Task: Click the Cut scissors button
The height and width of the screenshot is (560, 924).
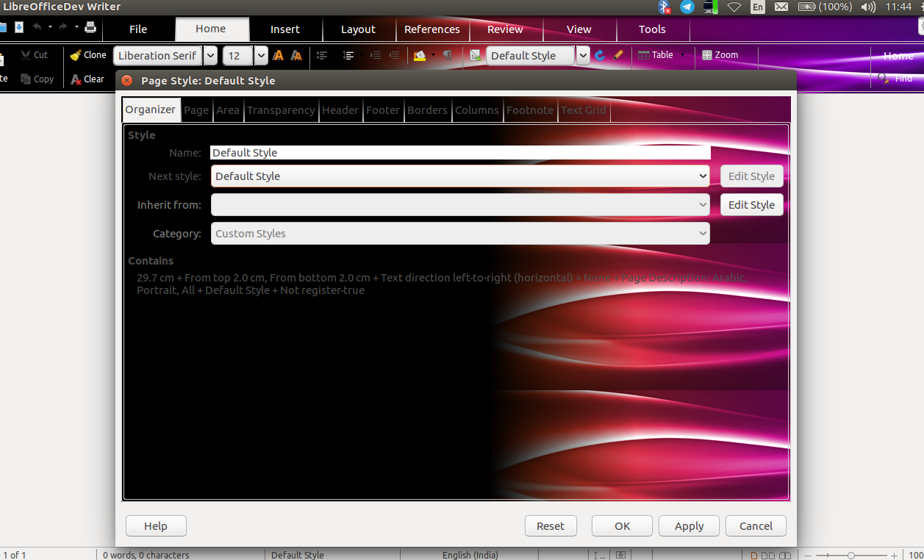Action: (35, 55)
